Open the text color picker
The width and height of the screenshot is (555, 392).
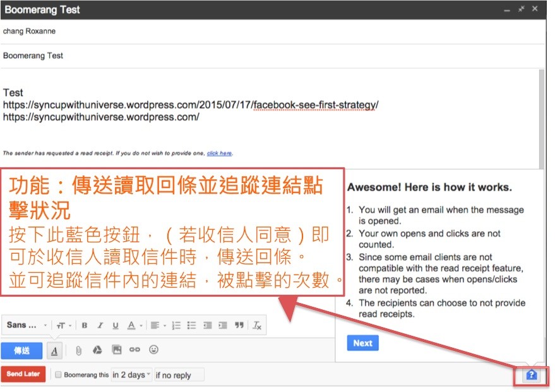tap(134, 326)
